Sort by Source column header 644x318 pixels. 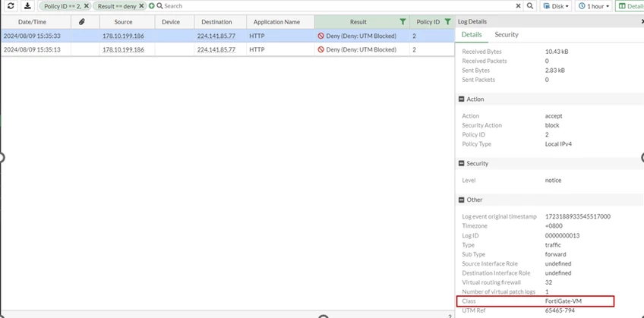[123, 22]
